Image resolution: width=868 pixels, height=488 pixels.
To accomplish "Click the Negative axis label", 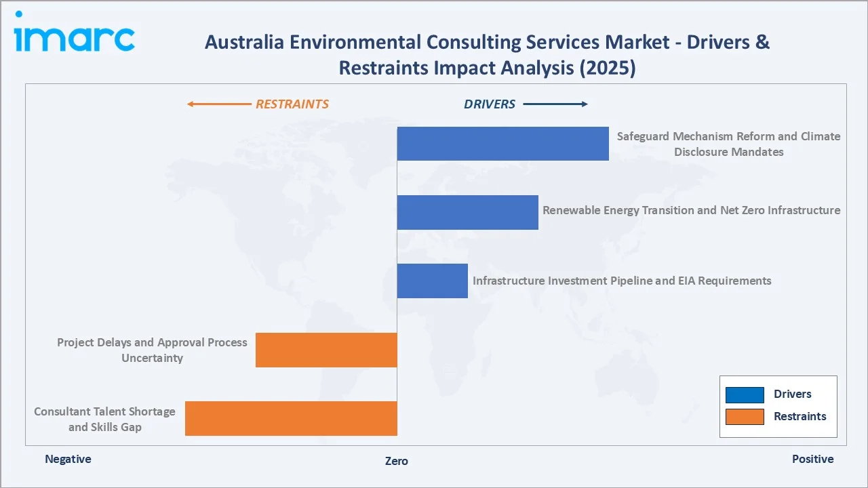I will [x=68, y=459].
